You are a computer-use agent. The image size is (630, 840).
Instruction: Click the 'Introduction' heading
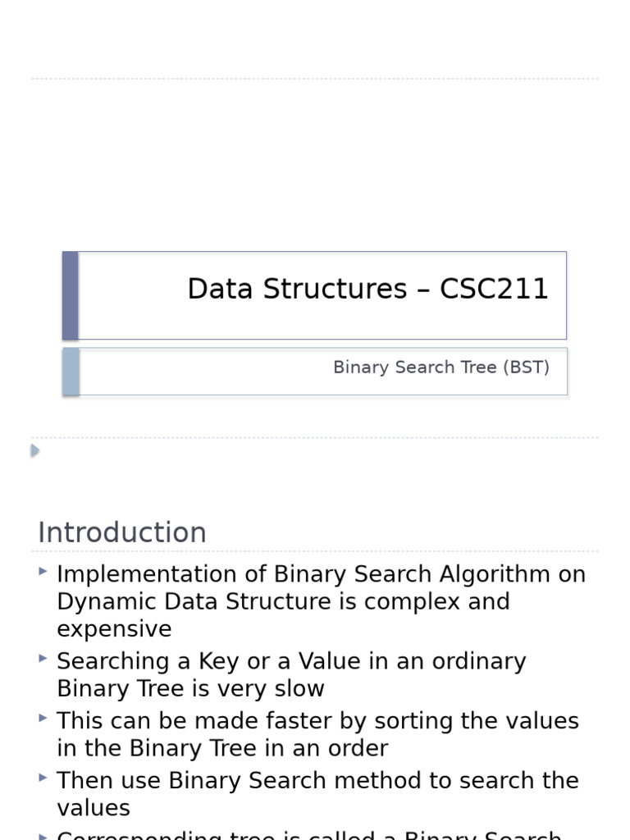tap(122, 532)
